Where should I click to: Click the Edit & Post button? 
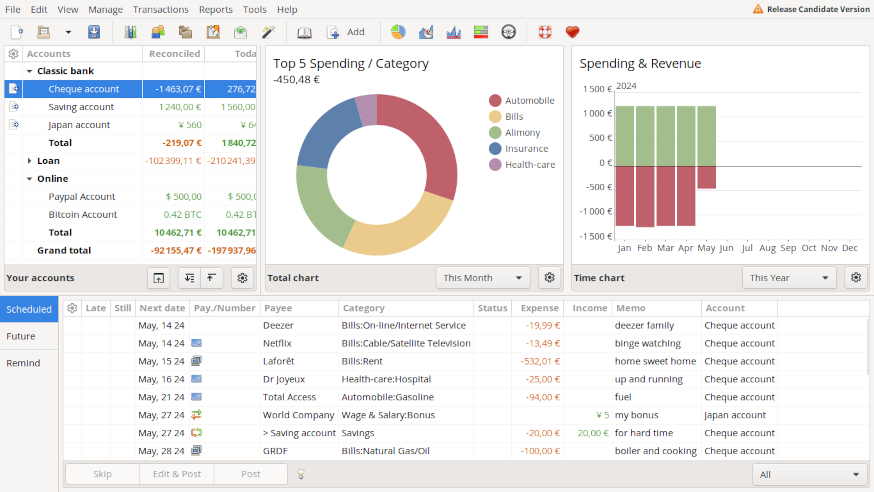[x=177, y=474]
